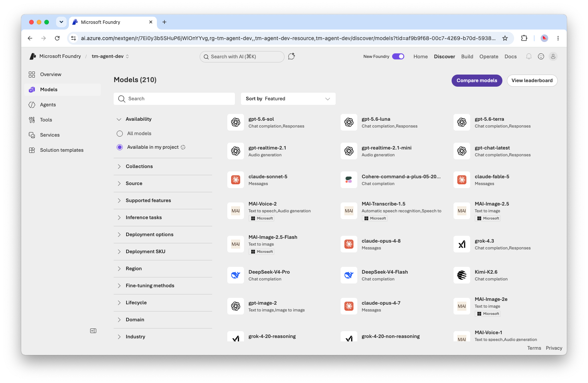The image size is (588, 383).
Task: Click the feedback smiley icon
Action: pyautogui.click(x=541, y=56)
